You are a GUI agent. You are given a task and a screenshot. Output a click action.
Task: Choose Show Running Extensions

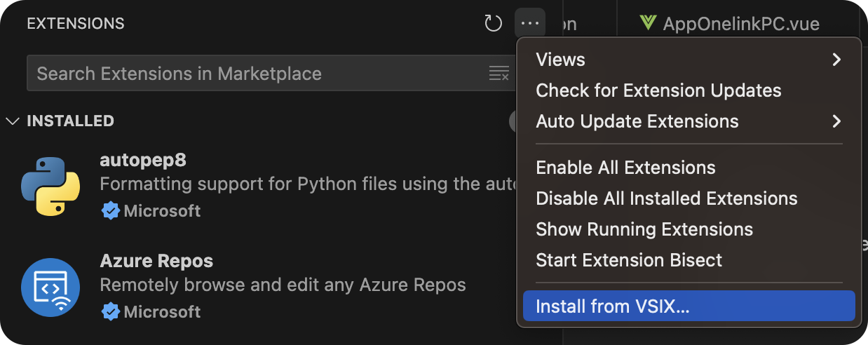click(689, 229)
